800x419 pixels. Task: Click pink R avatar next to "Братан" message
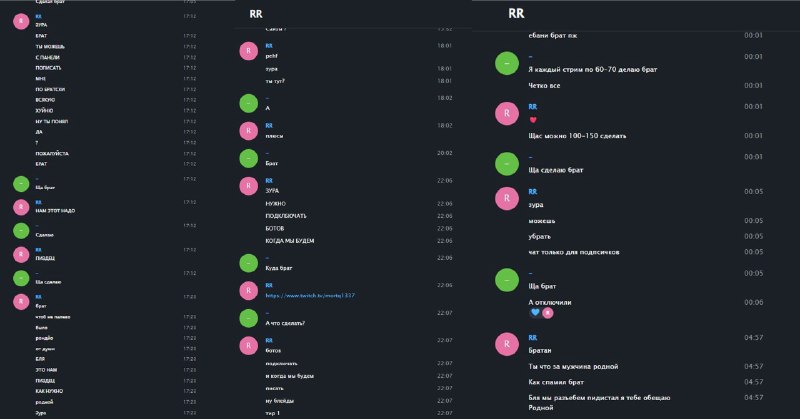point(507,344)
